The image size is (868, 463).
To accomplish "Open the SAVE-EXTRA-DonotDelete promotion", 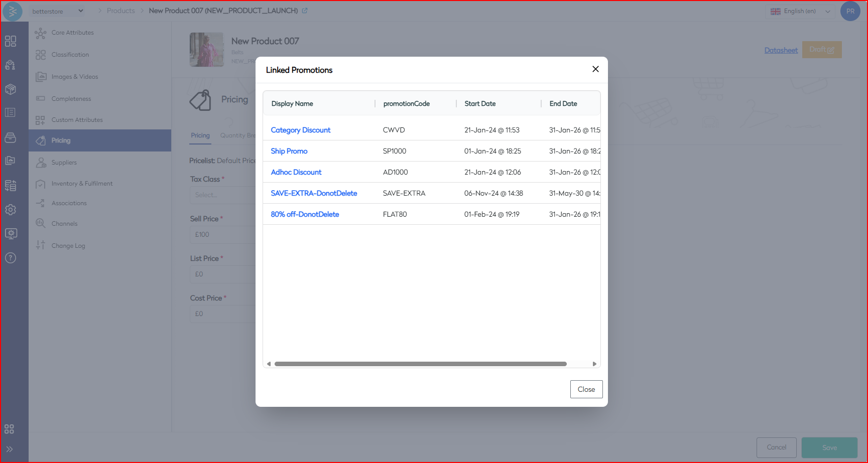I will (x=314, y=193).
